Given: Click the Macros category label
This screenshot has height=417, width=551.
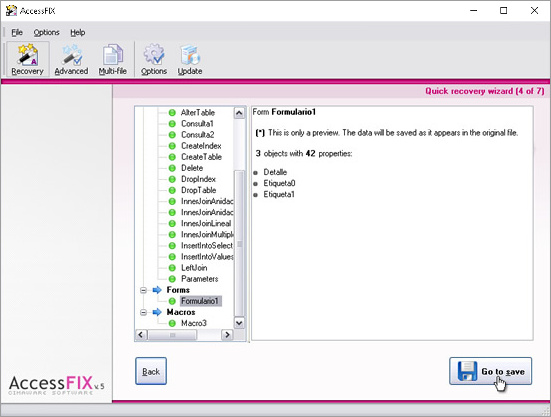Looking at the screenshot, I should click(181, 312).
